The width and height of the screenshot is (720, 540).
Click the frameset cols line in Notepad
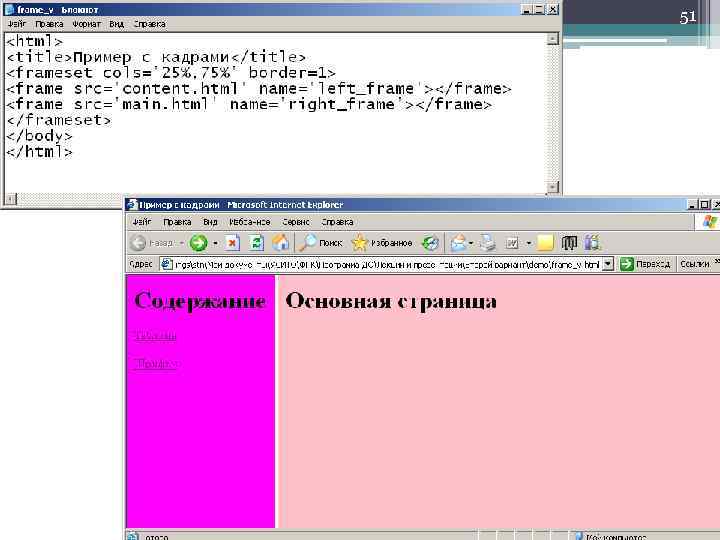[171, 73]
